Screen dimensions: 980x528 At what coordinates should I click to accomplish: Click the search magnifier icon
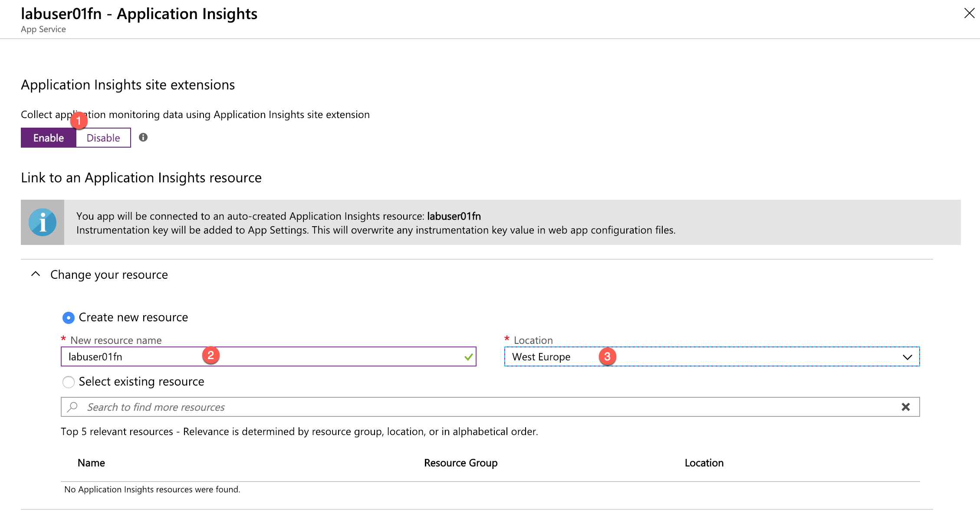pos(72,407)
